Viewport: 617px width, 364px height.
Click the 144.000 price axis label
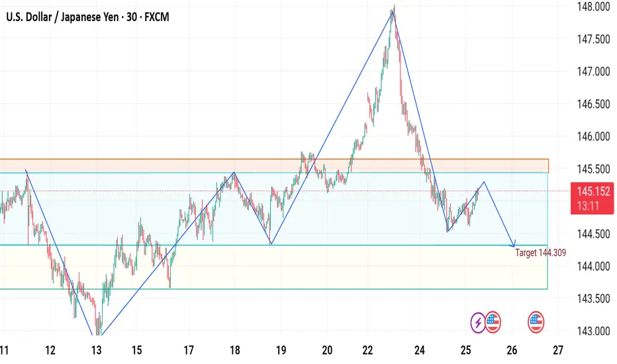pyautogui.click(x=593, y=267)
